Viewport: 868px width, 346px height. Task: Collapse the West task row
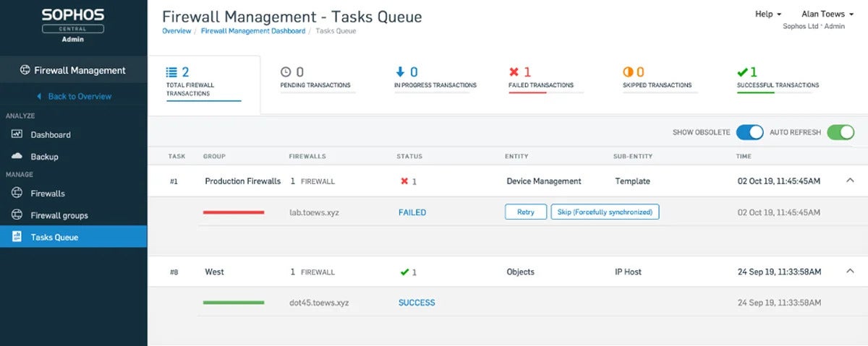[850, 272]
